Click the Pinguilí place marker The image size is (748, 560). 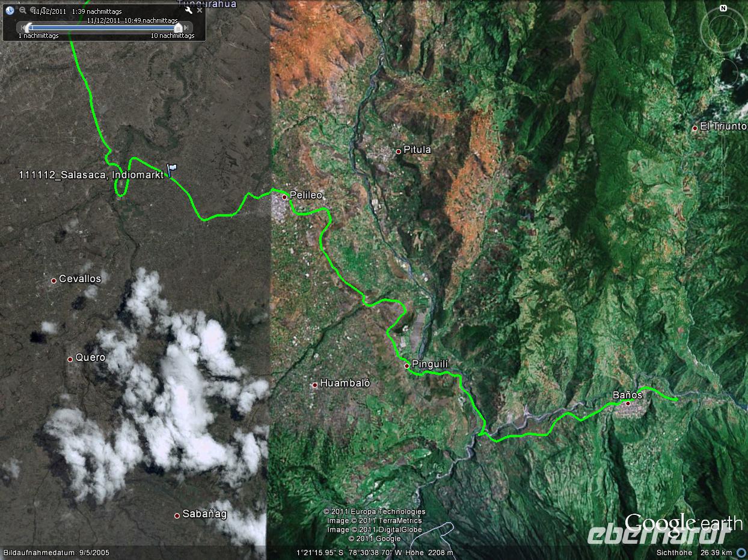pos(407,366)
